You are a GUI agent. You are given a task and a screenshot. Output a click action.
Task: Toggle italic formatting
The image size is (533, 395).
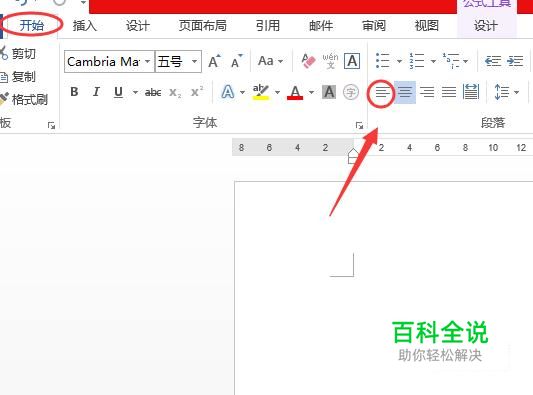click(x=96, y=92)
